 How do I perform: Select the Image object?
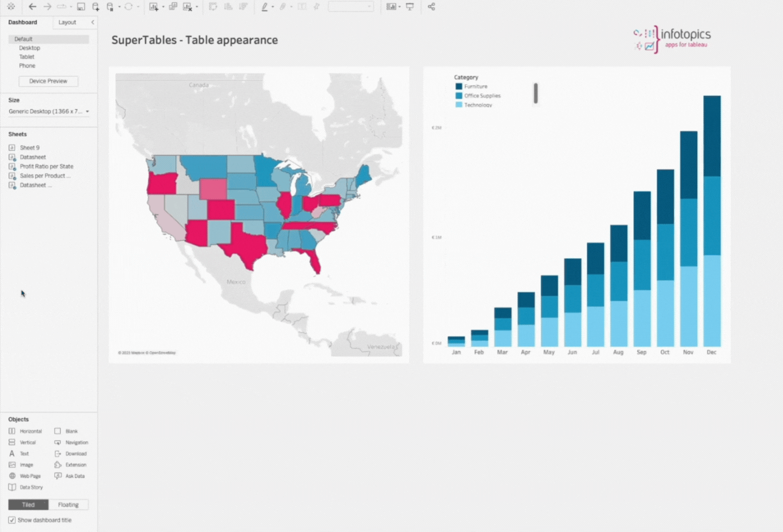click(21, 465)
